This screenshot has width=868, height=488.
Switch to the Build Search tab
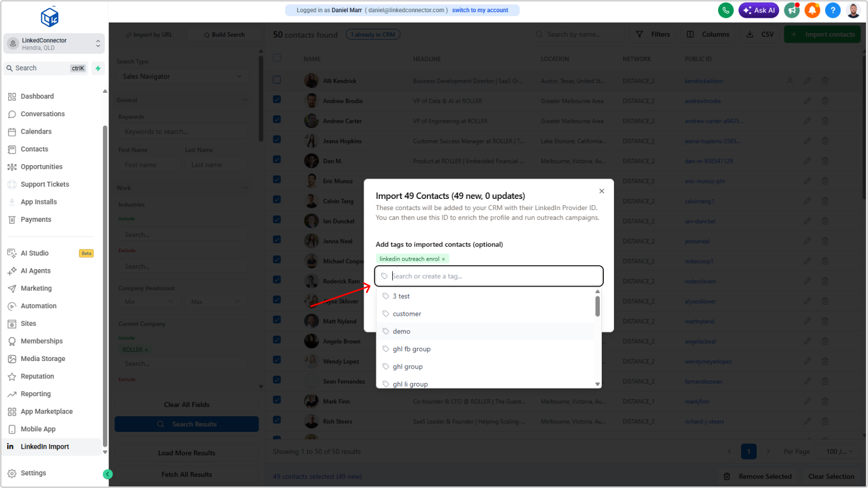[224, 35]
